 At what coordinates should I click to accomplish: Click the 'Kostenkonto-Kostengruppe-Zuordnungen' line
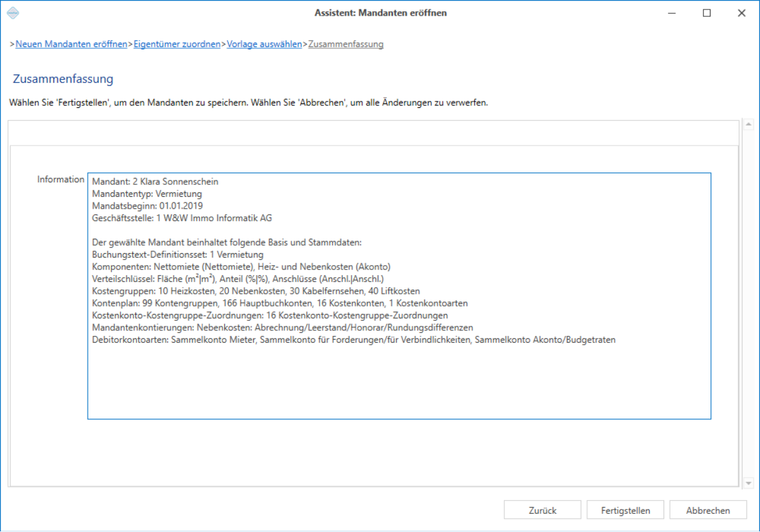(x=270, y=315)
